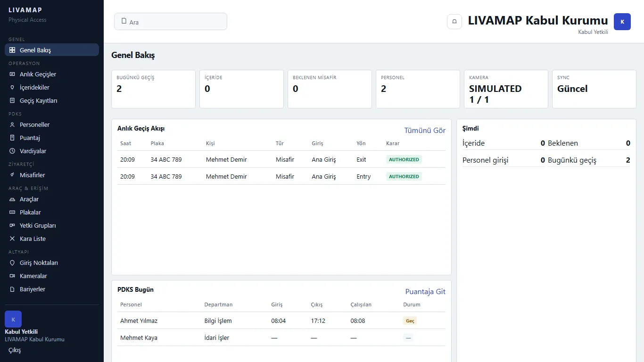Open the Personeller menu item
This screenshot has height=362, width=644.
[52, 124]
